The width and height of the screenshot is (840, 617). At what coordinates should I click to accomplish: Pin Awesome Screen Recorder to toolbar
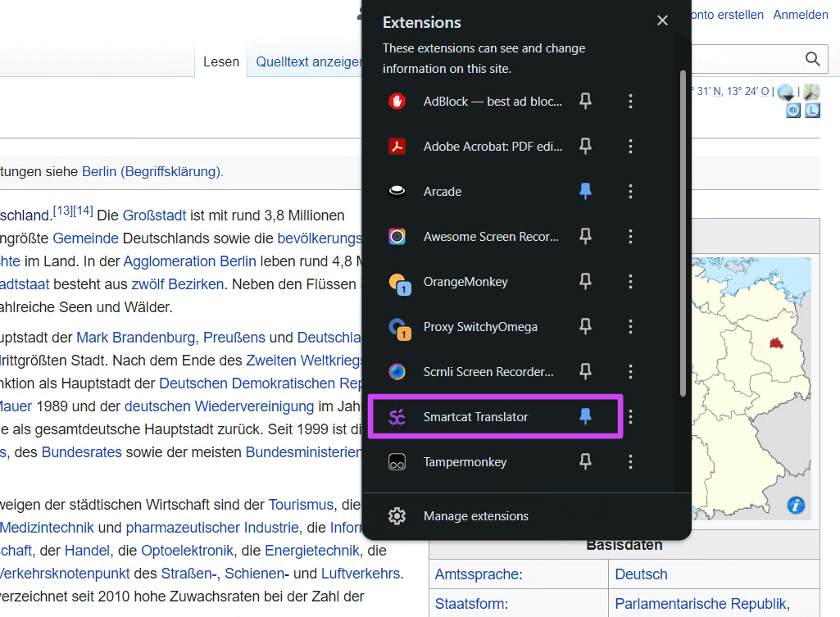[x=585, y=236]
